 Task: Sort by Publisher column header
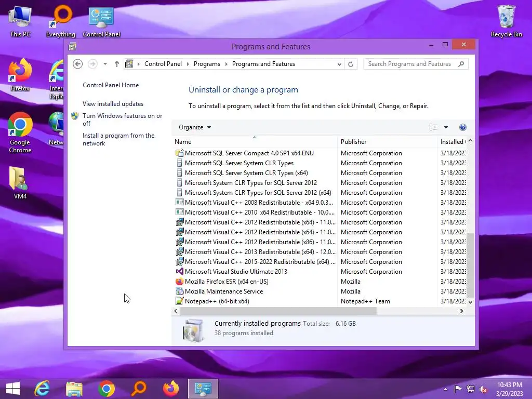pyautogui.click(x=387, y=142)
